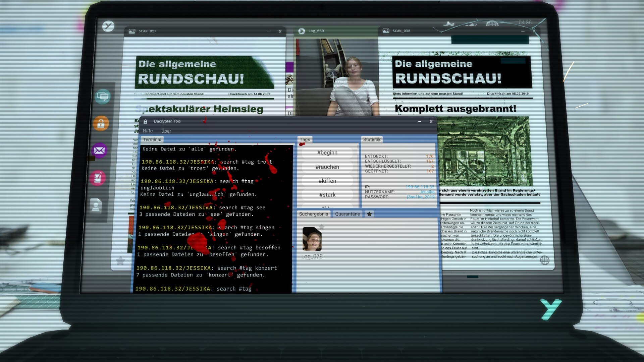Open the Log_078 video thumbnail
This screenshot has height=362, width=644.
(312, 239)
